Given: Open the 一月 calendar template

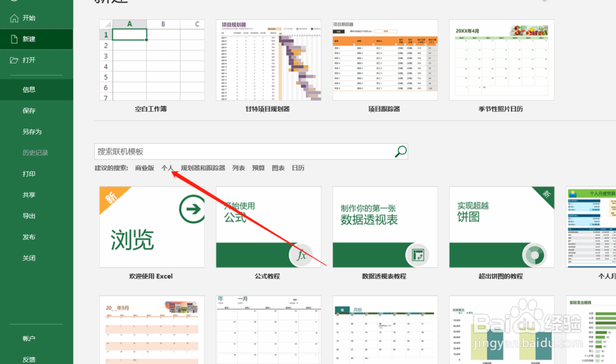Looking at the screenshot, I should click(269, 330).
